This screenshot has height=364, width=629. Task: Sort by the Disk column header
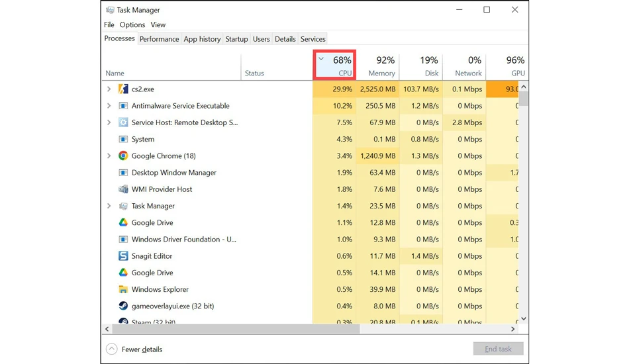421,66
